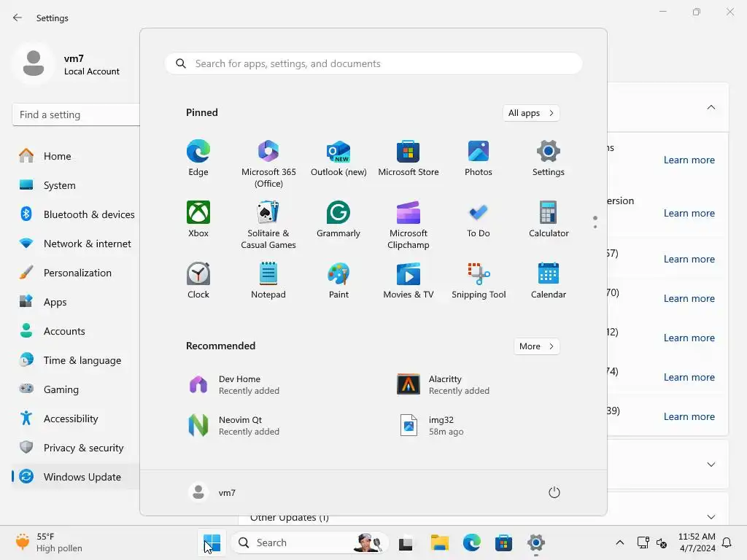Show More recommended items
This screenshot has width=747, height=560.
(536, 346)
